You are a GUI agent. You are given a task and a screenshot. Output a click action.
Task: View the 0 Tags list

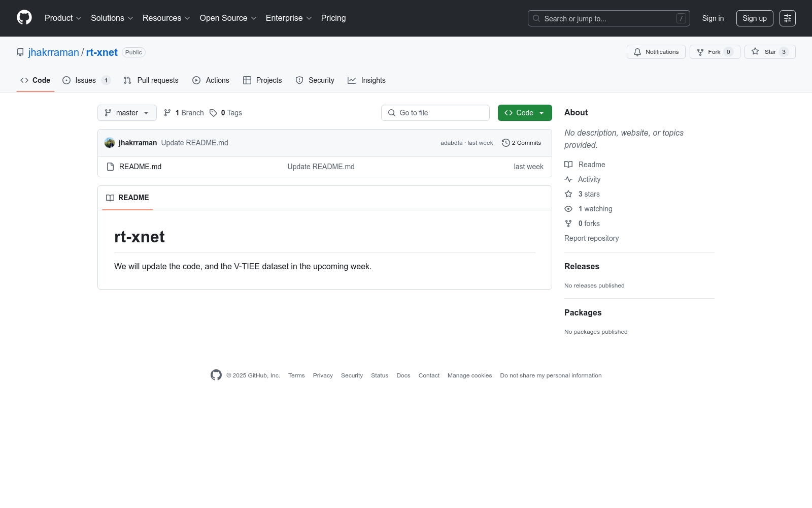pyautogui.click(x=226, y=113)
